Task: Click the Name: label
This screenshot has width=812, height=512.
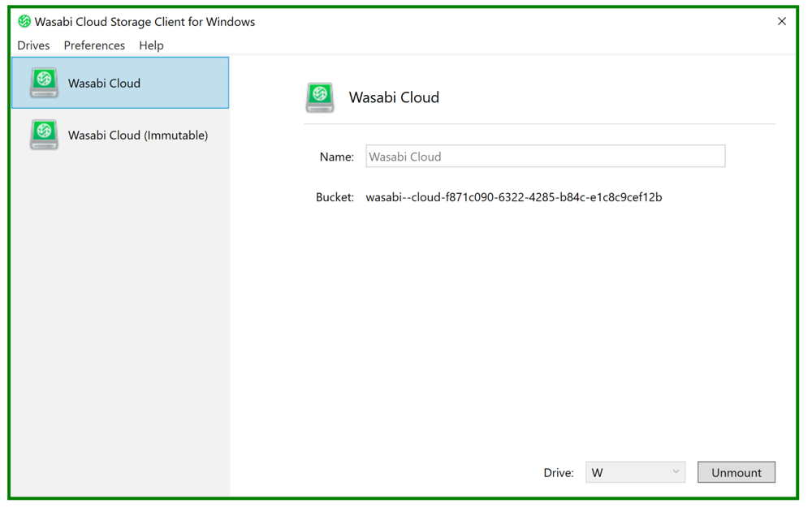Action: (337, 157)
